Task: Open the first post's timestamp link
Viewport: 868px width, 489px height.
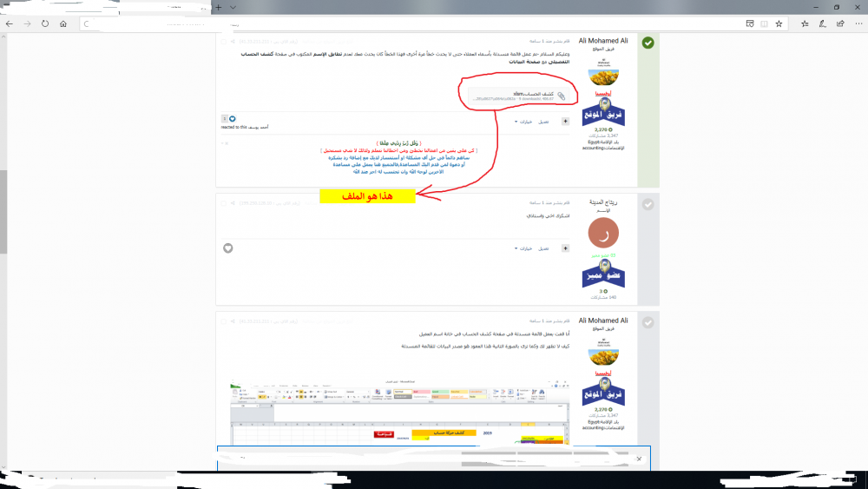Action: click(549, 42)
